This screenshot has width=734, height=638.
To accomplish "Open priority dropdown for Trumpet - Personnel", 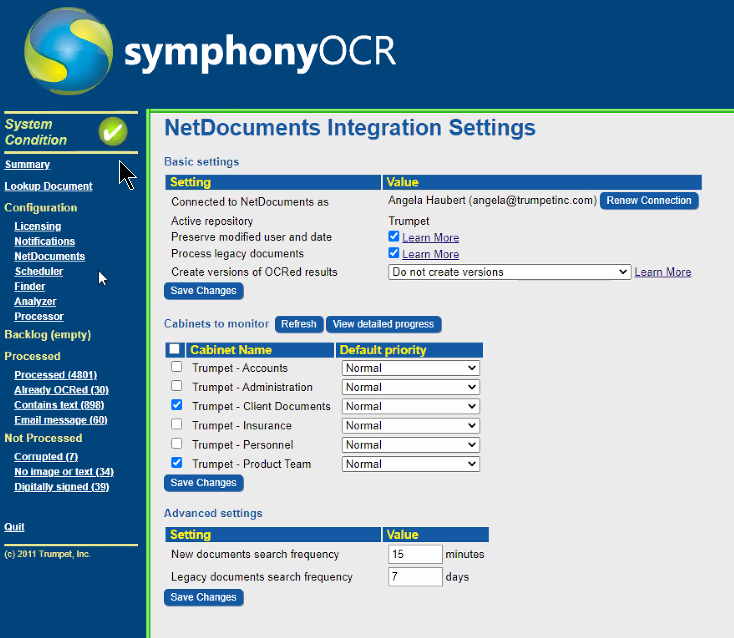I will [411, 445].
